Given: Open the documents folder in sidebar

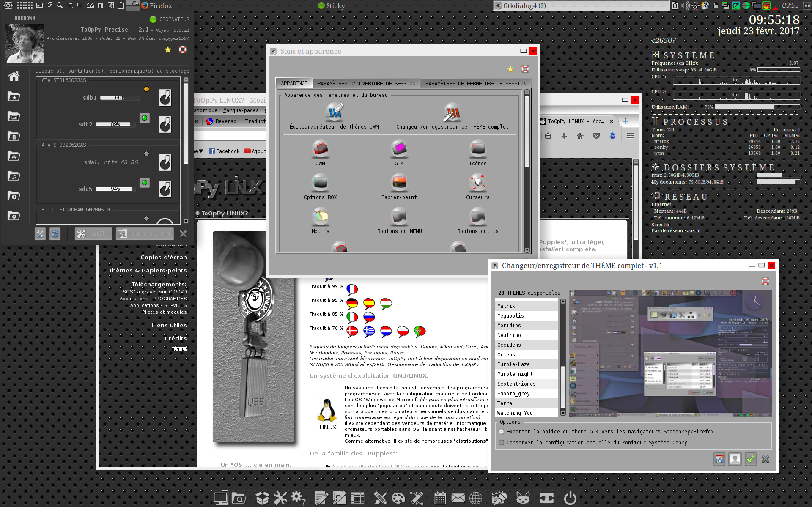Looking at the screenshot, I should click(x=14, y=136).
